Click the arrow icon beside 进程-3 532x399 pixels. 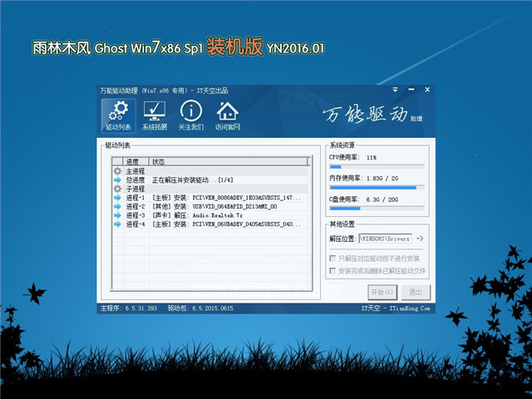click(x=117, y=215)
